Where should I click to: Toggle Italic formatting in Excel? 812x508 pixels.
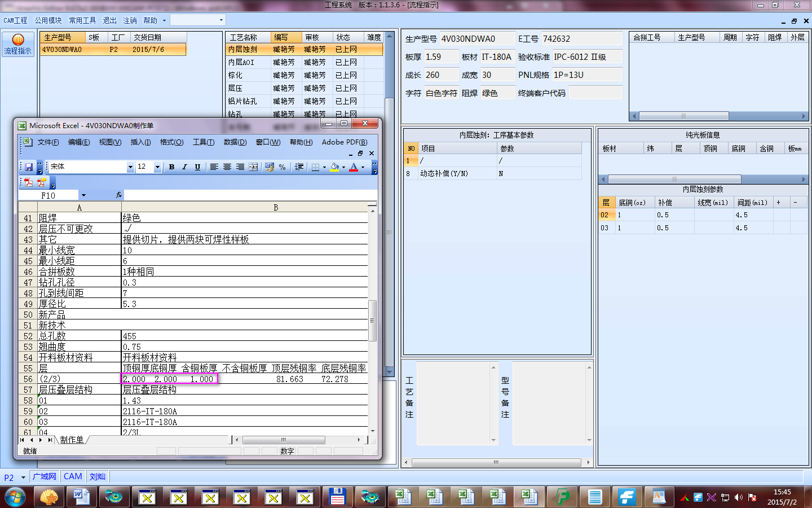pos(184,167)
